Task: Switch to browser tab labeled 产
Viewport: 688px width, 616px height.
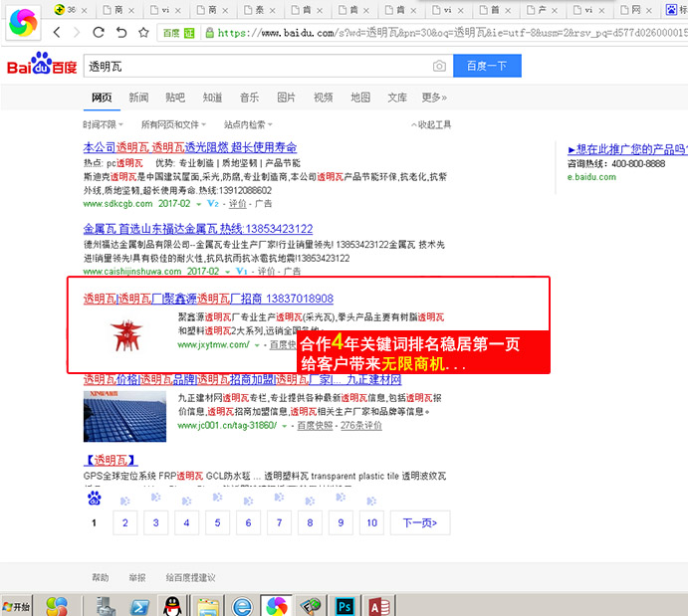Action: click(542, 10)
